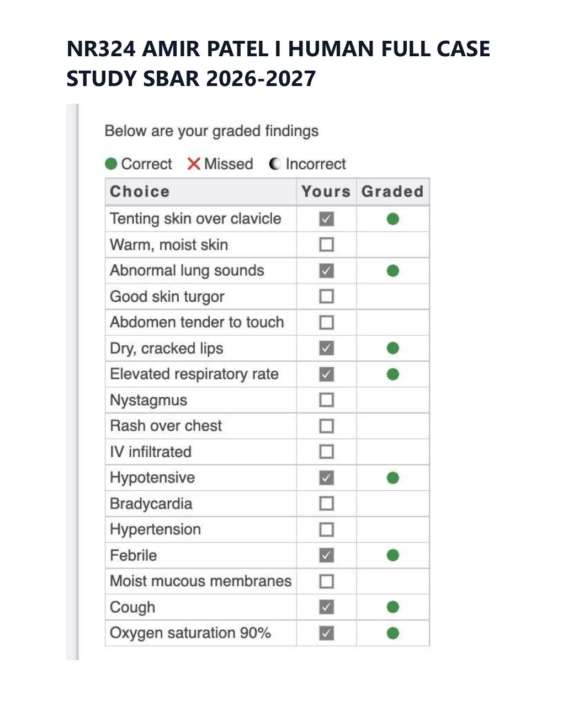Viewport: 563px width, 728px height.
Task: Check the IV infiltrated box
Action: (327, 452)
